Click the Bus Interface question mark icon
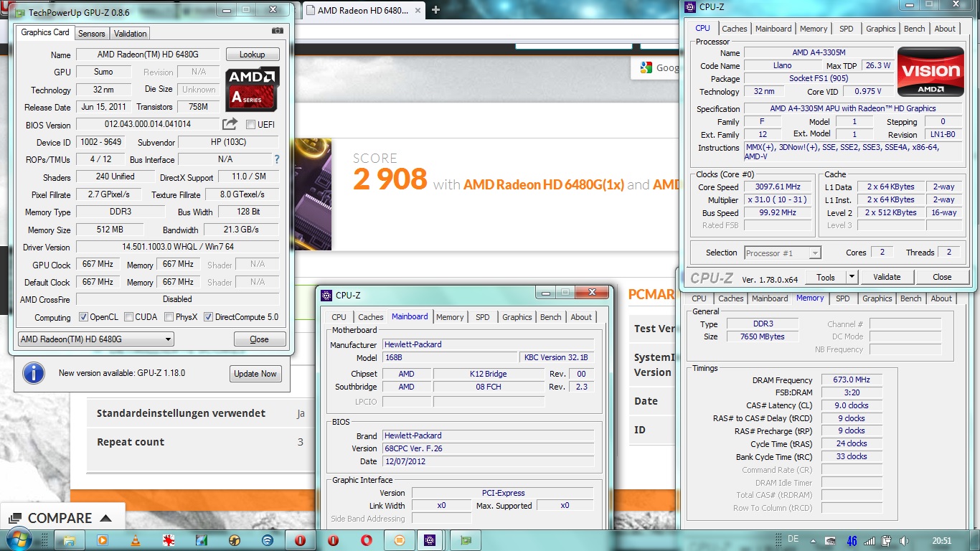 (x=277, y=159)
